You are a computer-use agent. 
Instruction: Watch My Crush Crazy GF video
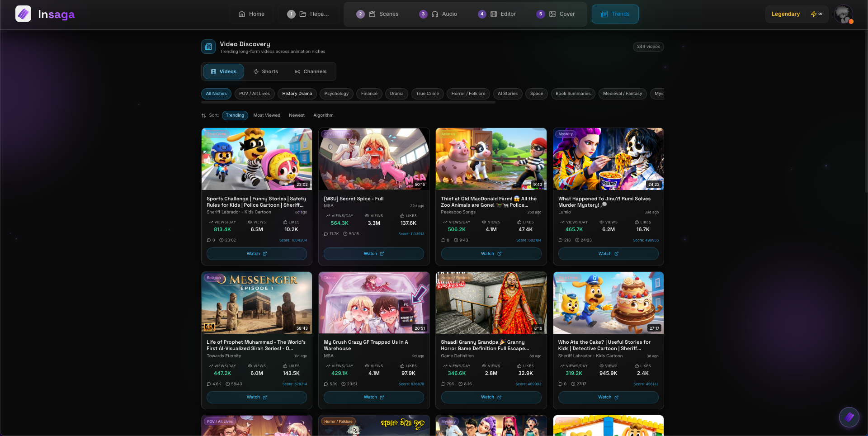(x=374, y=397)
